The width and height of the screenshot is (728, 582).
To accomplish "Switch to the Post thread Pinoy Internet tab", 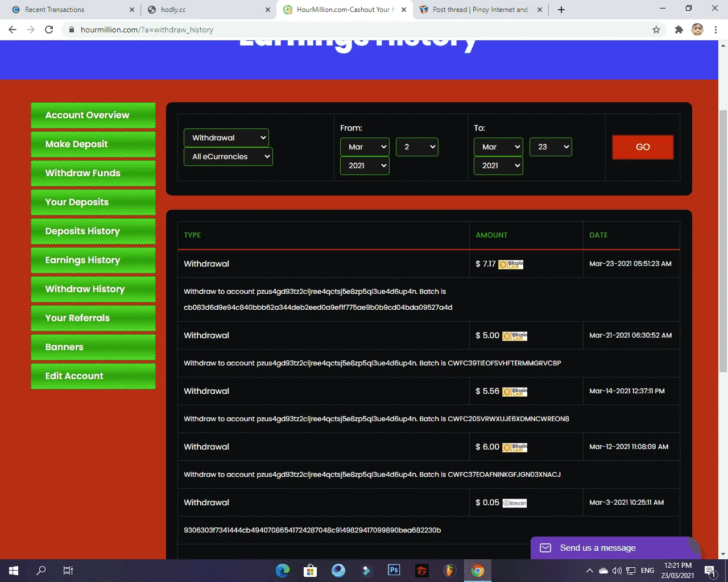I will [478, 10].
